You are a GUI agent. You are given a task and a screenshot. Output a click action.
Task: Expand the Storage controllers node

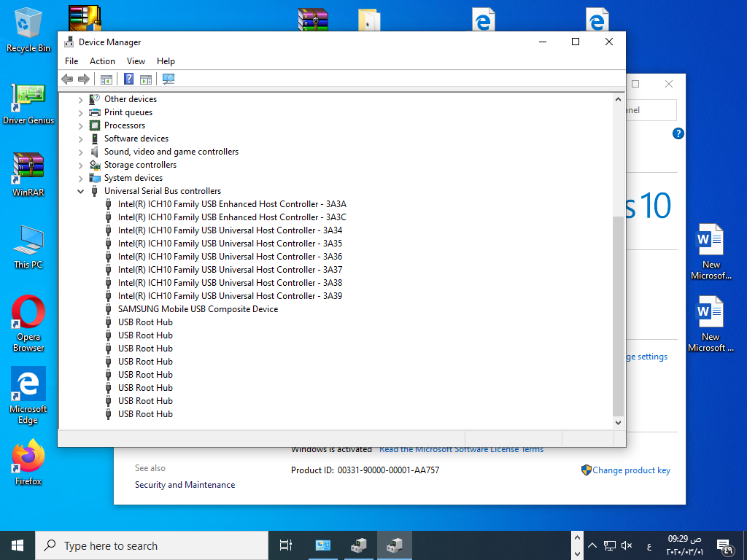[80, 166]
